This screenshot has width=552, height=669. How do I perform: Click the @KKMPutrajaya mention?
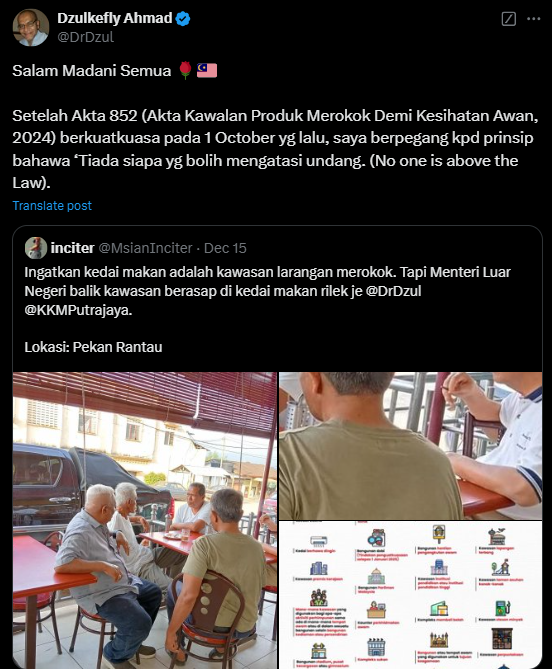point(78,310)
